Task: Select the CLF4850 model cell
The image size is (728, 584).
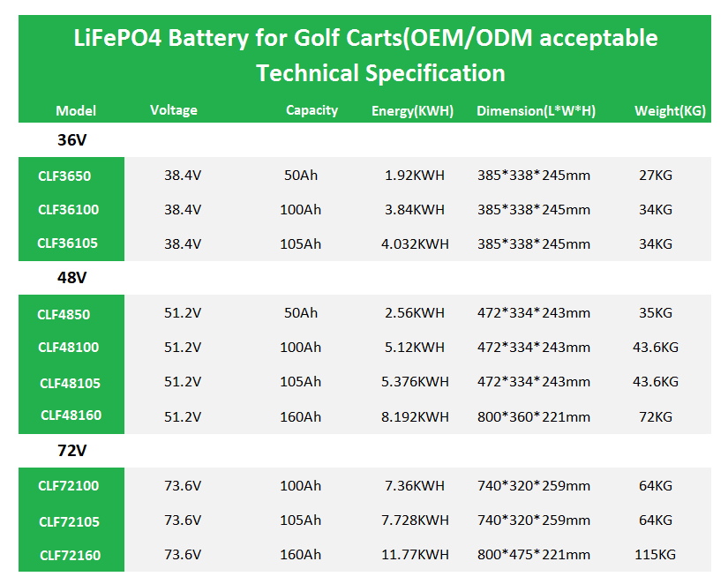Action: [64, 314]
